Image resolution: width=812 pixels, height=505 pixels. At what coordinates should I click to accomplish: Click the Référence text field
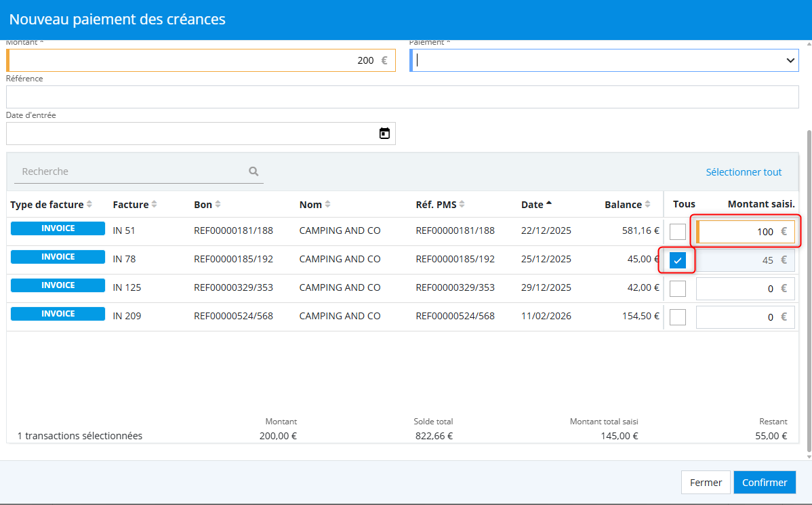pyautogui.click(x=402, y=97)
